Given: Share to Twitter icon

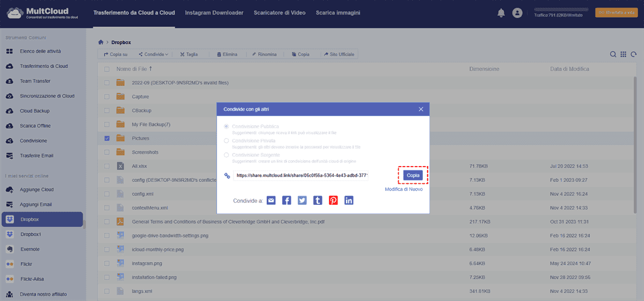Looking at the screenshot, I should 302,200.
